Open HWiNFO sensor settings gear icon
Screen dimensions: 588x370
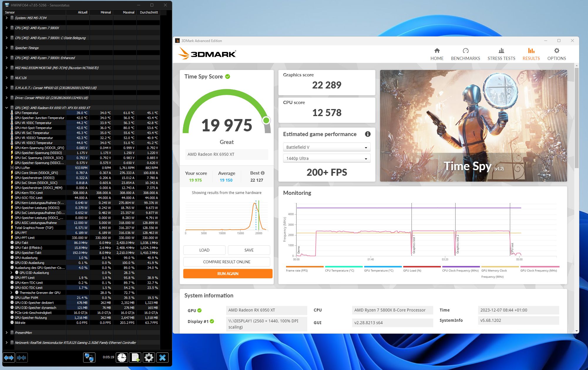point(149,358)
